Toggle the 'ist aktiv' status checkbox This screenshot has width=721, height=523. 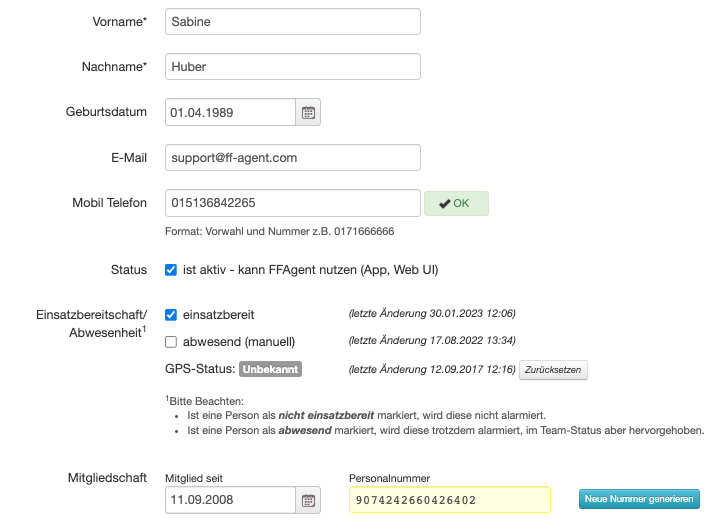(x=171, y=270)
